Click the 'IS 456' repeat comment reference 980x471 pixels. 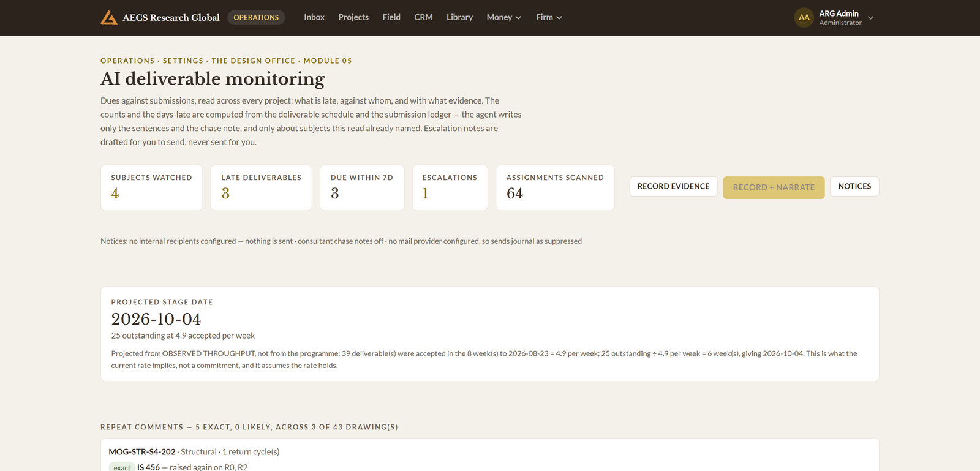[x=148, y=467]
